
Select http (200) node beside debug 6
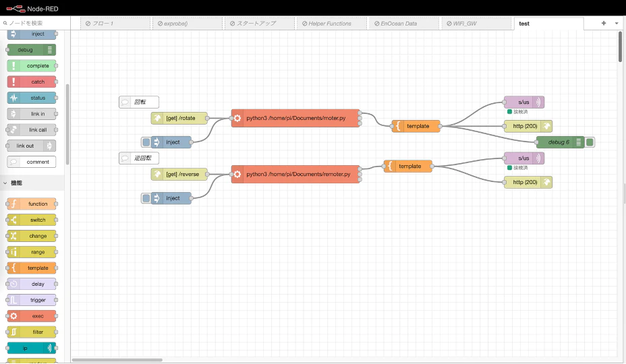point(528,126)
